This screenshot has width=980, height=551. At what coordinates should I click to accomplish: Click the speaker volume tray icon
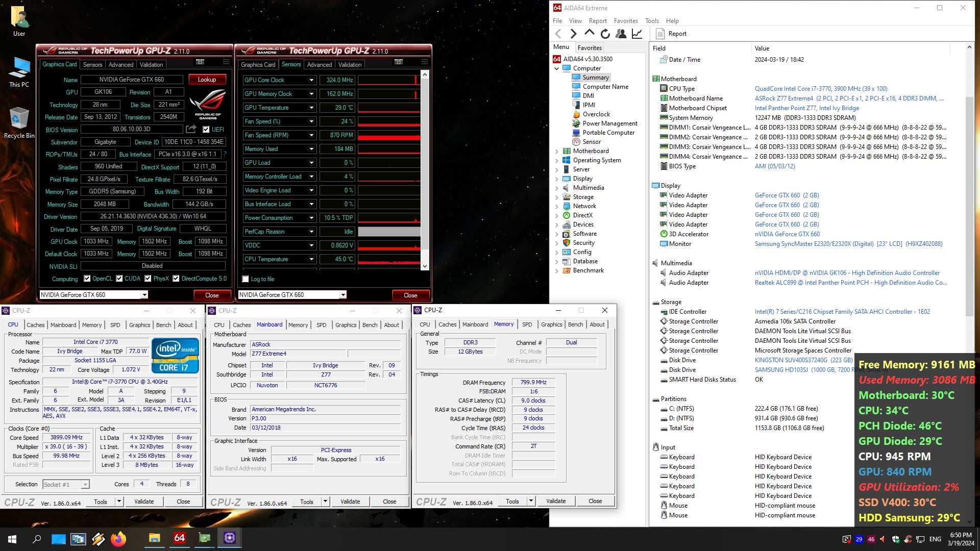pyautogui.click(x=883, y=539)
